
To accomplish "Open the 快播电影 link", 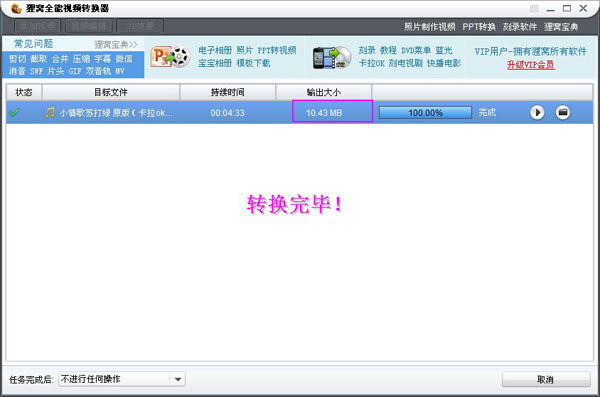I will 444,63.
